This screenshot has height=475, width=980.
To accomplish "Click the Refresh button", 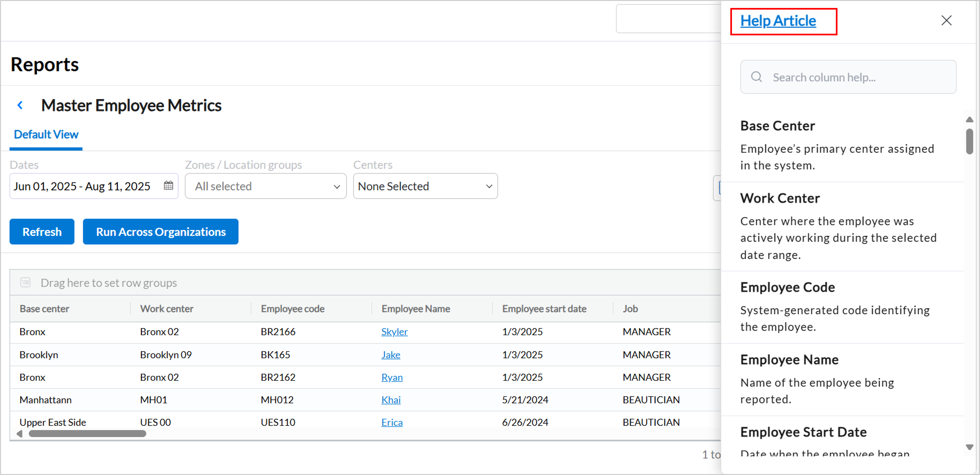I will pos(42,231).
